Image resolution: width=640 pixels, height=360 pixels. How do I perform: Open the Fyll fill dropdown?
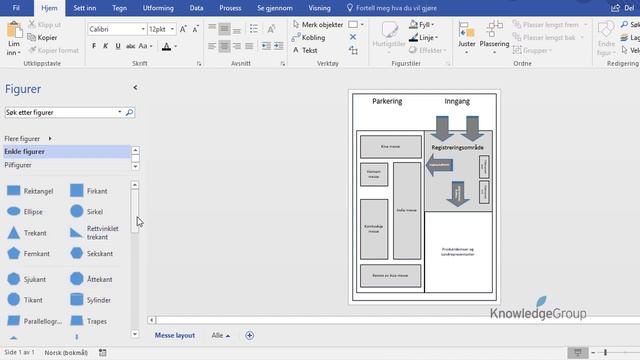click(422, 25)
